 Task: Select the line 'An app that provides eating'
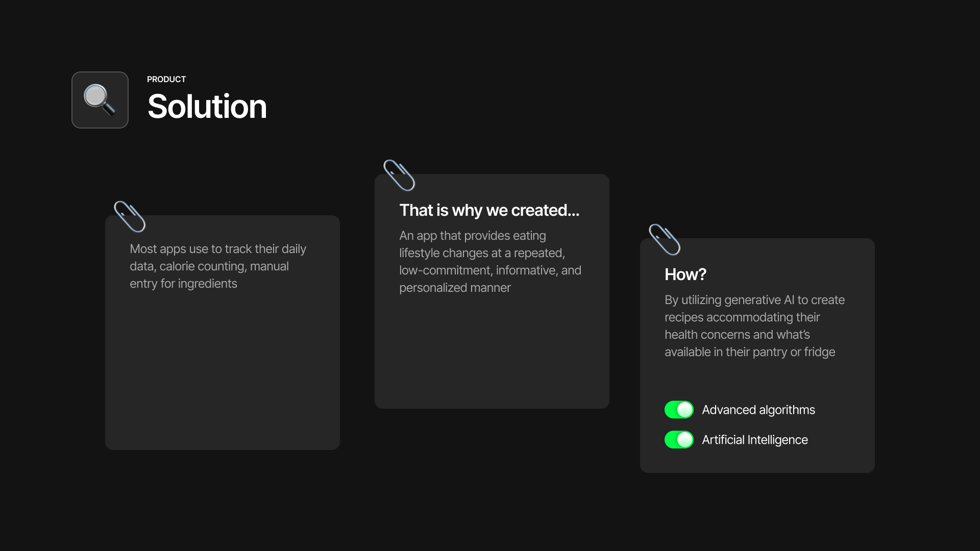point(472,236)
